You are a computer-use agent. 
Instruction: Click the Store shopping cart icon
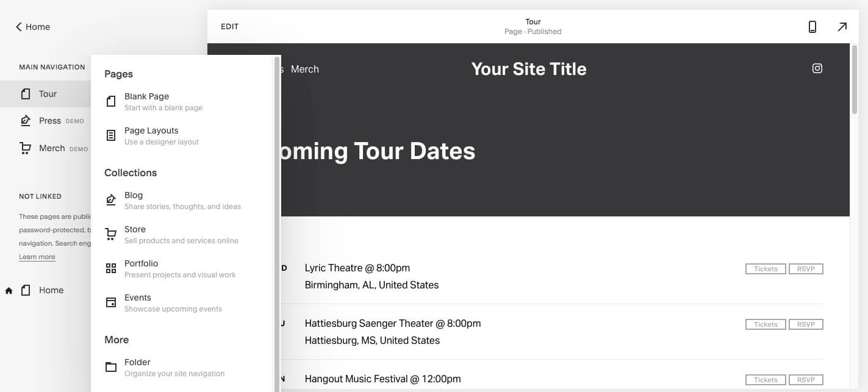(111, 233)
